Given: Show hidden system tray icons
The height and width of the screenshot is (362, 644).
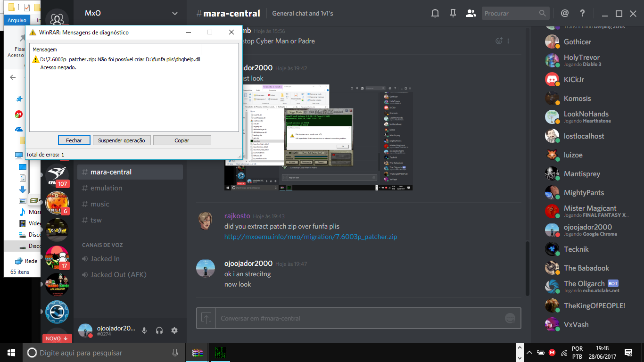Looking at the screenshot, I should click(529, 353).
